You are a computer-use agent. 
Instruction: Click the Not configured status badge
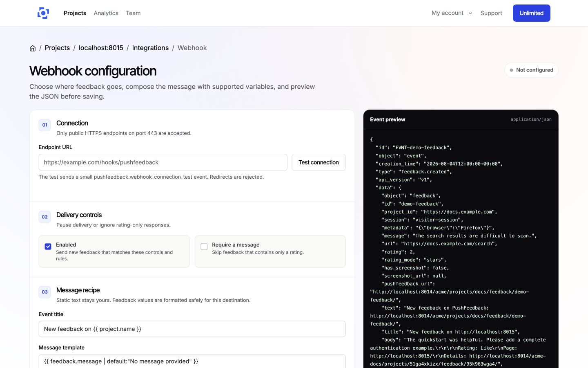(531, 70)
